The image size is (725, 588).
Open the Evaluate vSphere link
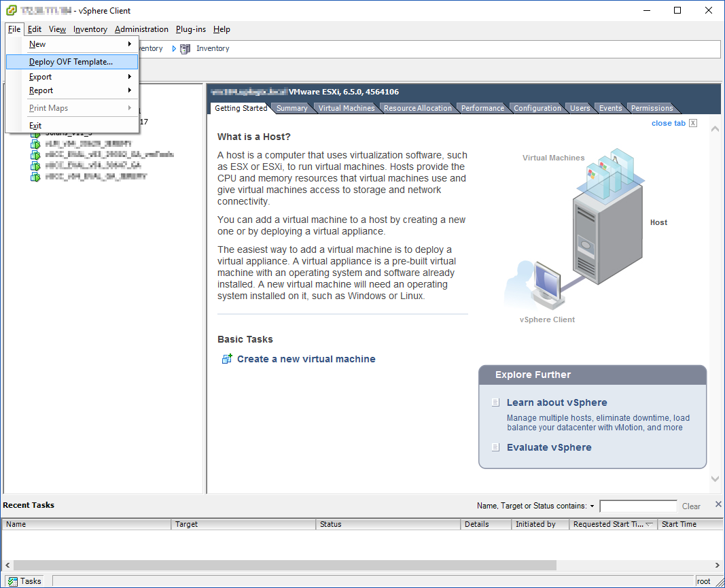point(549,447)
